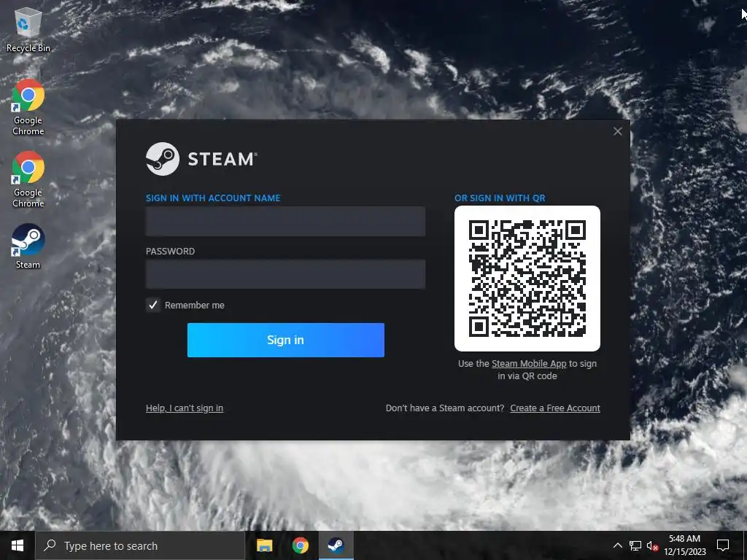Open Google Chrome from the taskbar
This screenshot has width=747, height=560.
300,545
